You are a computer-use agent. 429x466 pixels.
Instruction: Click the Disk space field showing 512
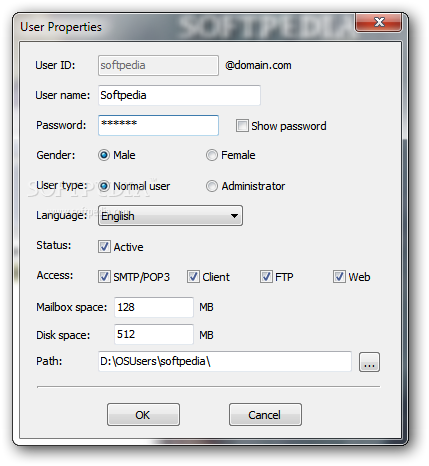pyautogui.click(x=154, y=334)
